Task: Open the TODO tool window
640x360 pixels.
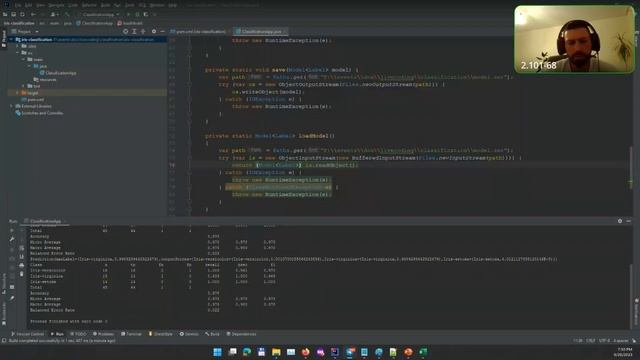Action: (78, 334)
